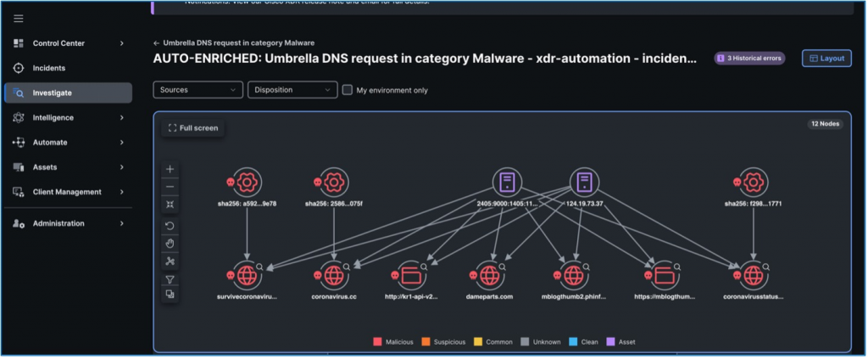Screen dimensions: 868x359
Task: Toggle the hamburger menu to collapse sidebar
Action: [19, 19]
